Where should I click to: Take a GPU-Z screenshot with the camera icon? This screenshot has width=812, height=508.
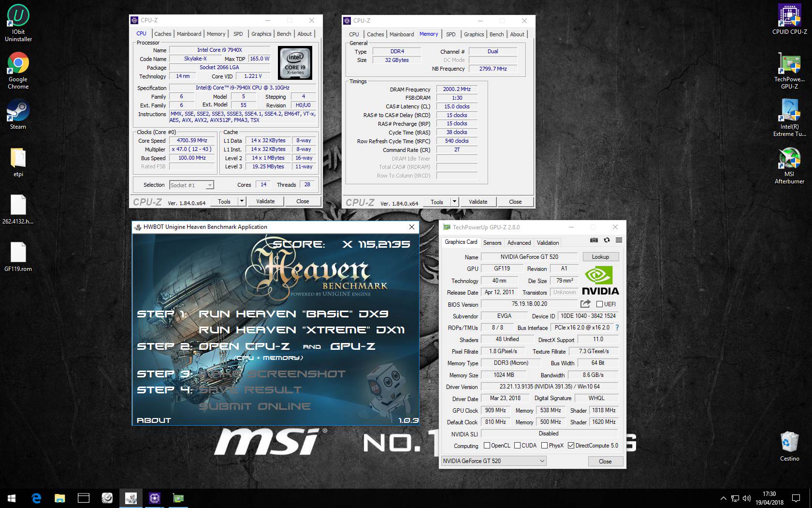coord(594,240)
